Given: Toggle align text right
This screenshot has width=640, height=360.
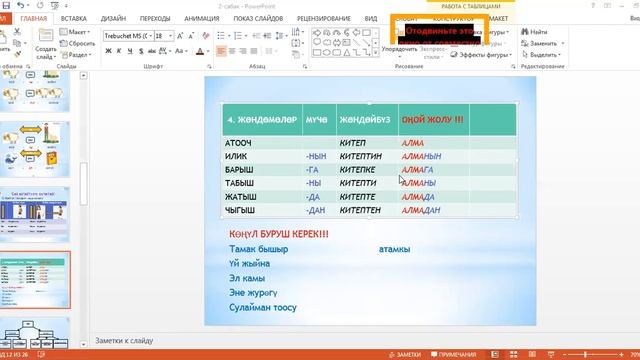Looking at the screenshot, I should [243, 51].
